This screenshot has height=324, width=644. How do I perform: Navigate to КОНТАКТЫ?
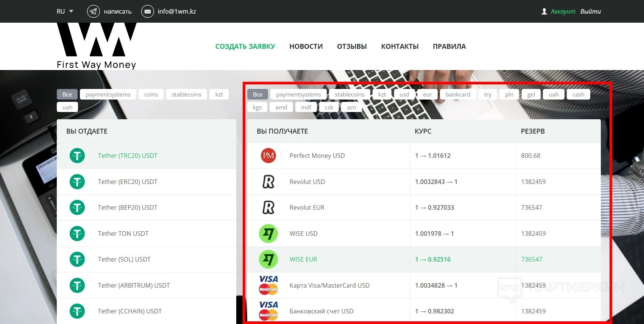pyautogui.click(x=400, y=47)
